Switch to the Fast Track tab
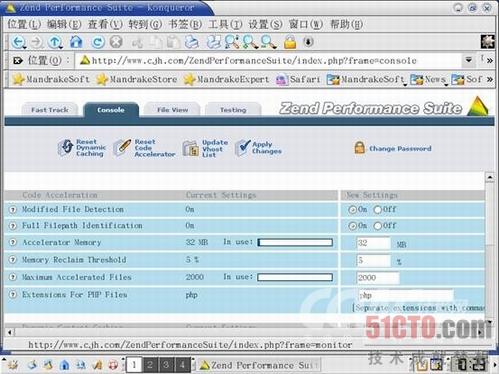Screen dimensions: 499x374 tap(50, 110)
